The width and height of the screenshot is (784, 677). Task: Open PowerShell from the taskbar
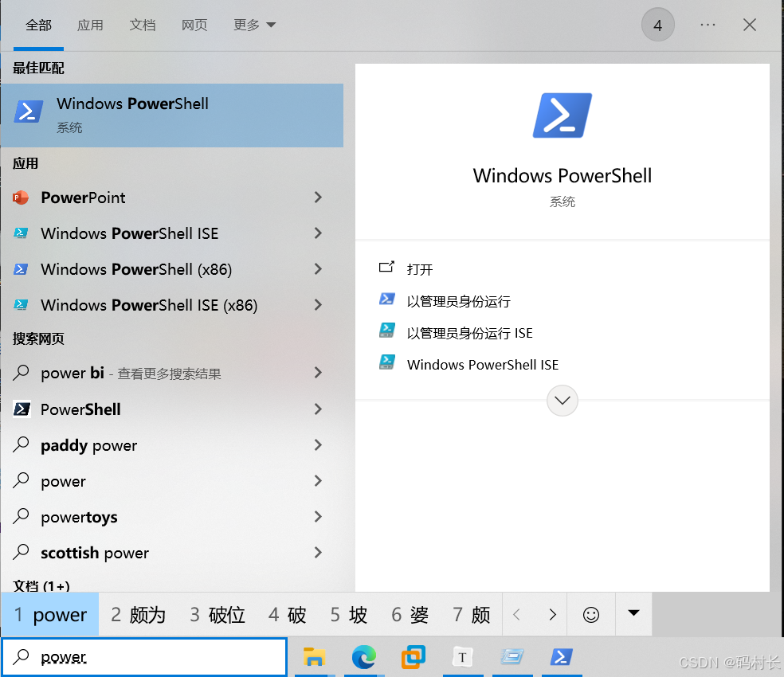[562, 656]
